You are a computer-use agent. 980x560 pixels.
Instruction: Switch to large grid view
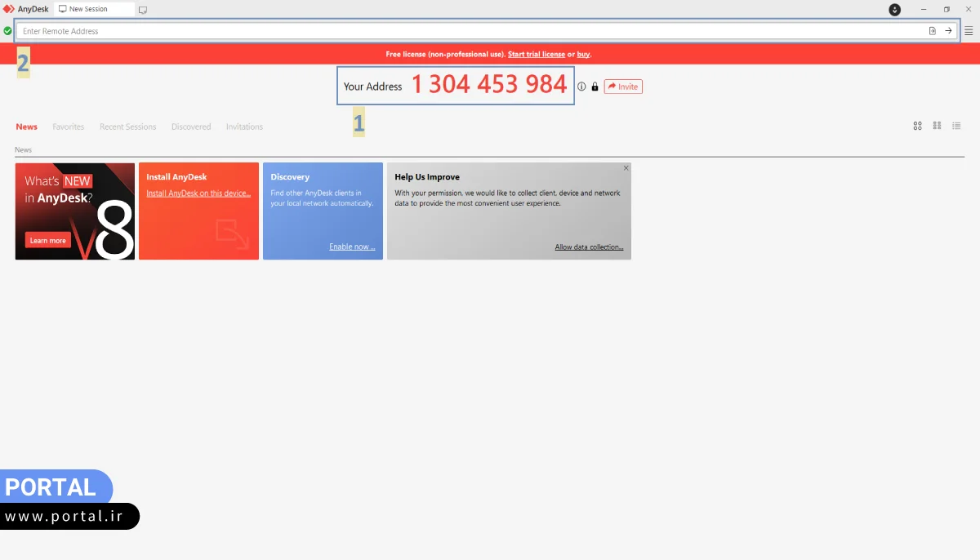pyautogui.click(x=917, y=126)
